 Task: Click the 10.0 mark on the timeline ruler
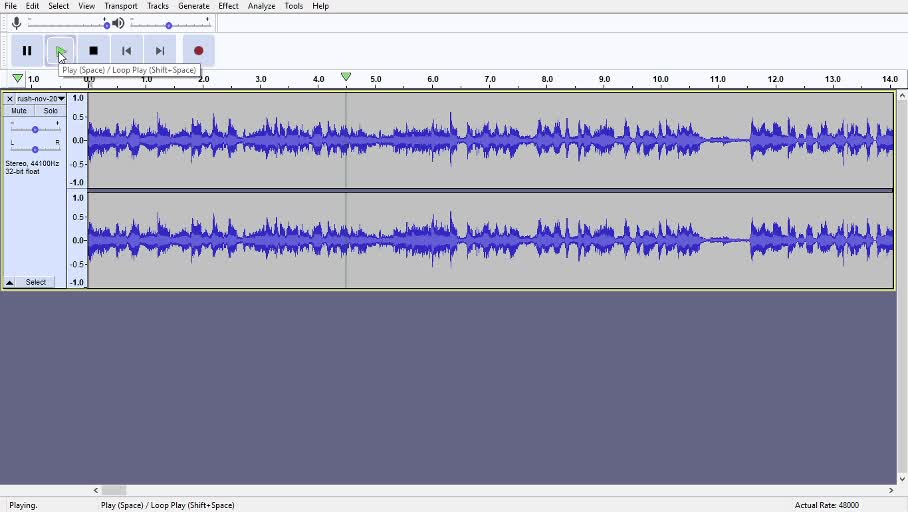[660, 79]
